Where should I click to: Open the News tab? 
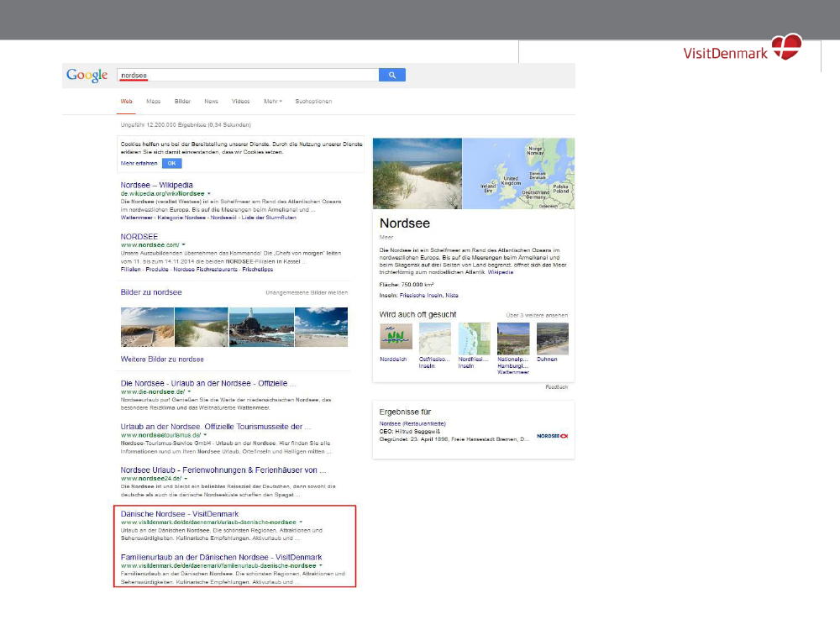211,102
